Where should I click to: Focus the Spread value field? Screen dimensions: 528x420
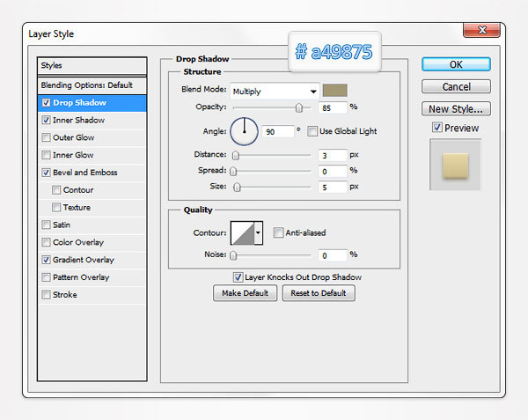(x=333, y=172)
